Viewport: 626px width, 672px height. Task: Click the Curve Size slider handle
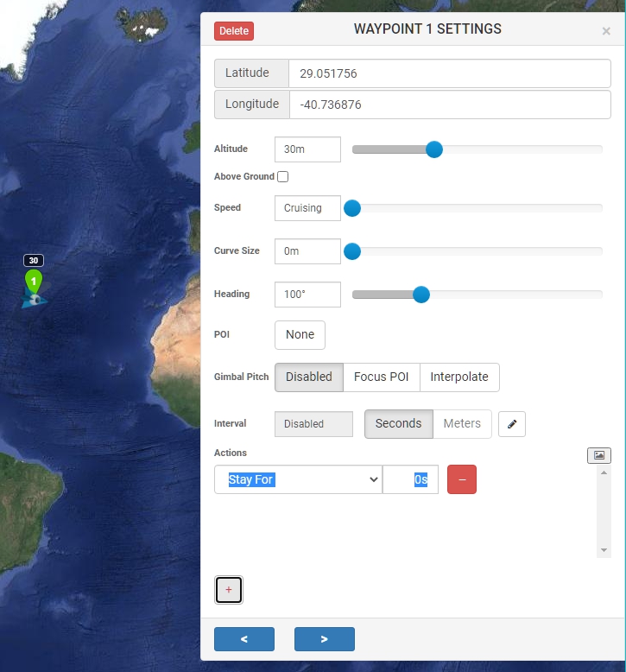click(352, 251)
